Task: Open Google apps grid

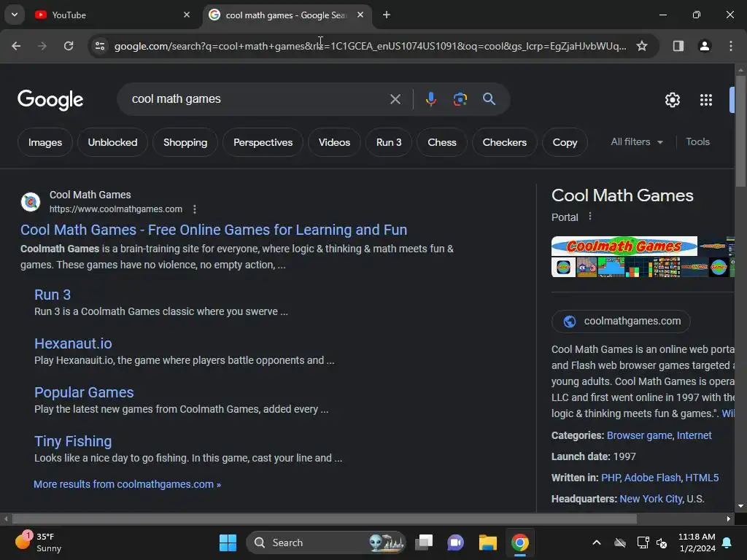Action: pyautogui.click(x=705, y=100)
